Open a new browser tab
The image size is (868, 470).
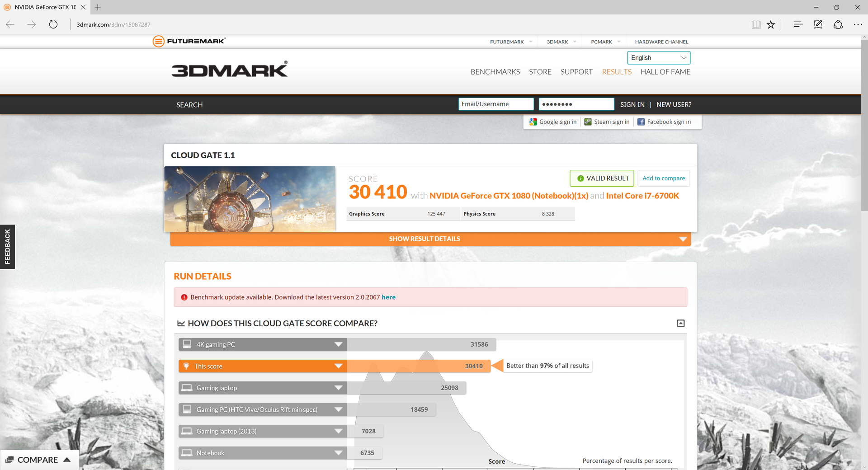pyautogui.click(x=98, y=7)
